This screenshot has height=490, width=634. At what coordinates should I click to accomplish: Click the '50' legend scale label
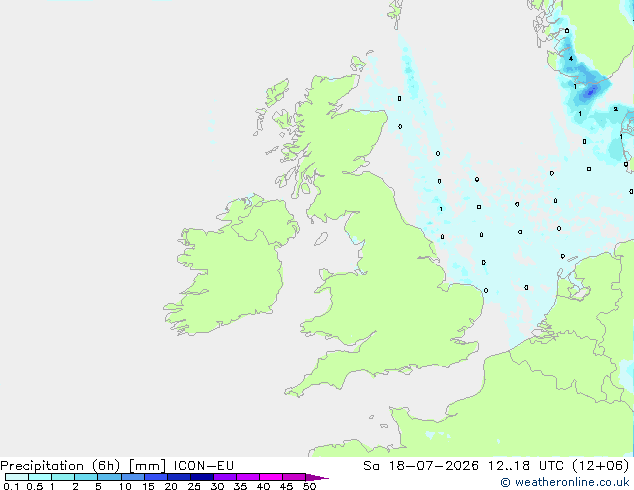click(x=309, y=486)
